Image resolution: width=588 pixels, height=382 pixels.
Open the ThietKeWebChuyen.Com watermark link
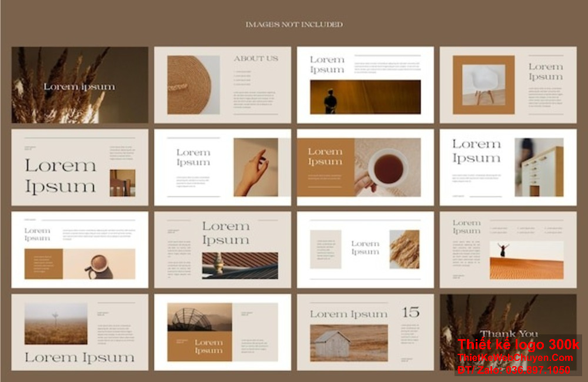point(515,357)
